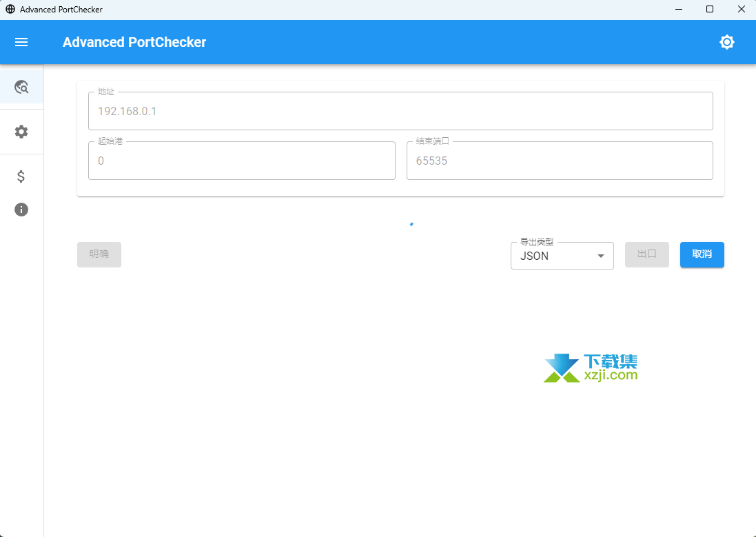
Task: Toggle the brightness theme icon
Action: [726, 42]
